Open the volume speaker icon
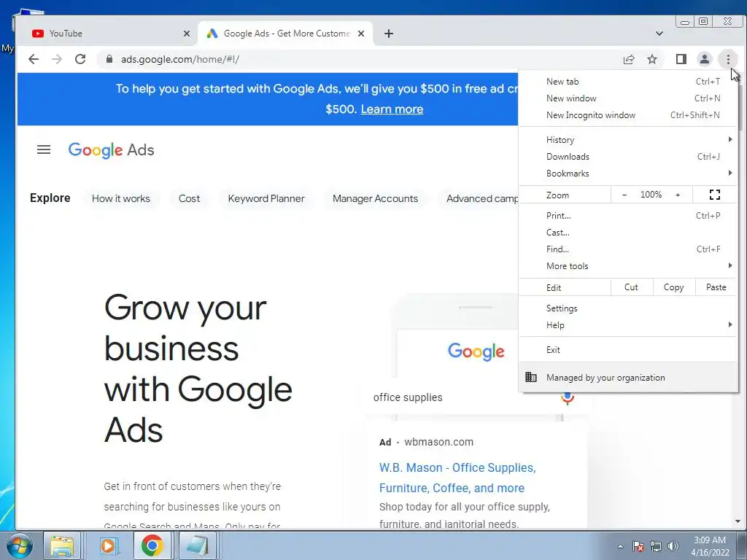The height and width of the screenshot is (560, 747). point(673,546)
